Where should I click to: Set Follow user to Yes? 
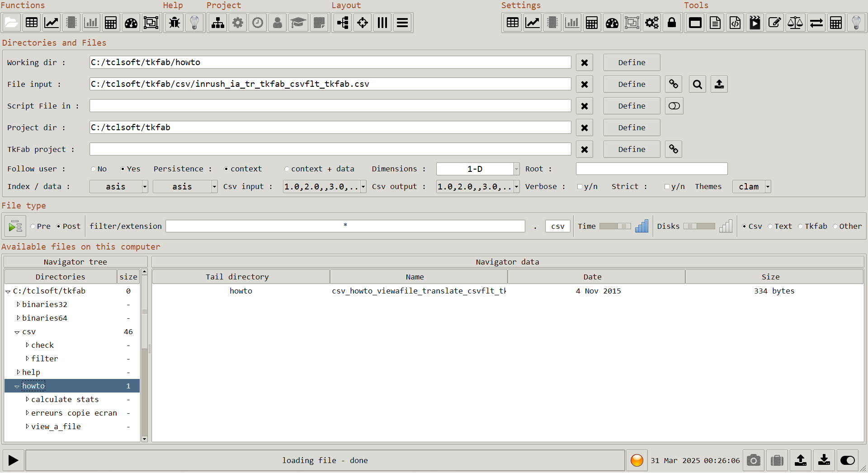click(x=123, y=169)
